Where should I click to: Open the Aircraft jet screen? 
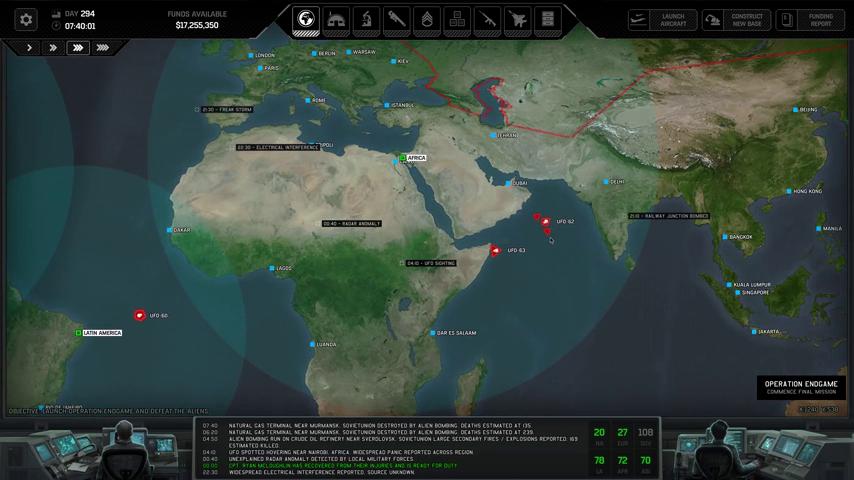coord(517,19)
